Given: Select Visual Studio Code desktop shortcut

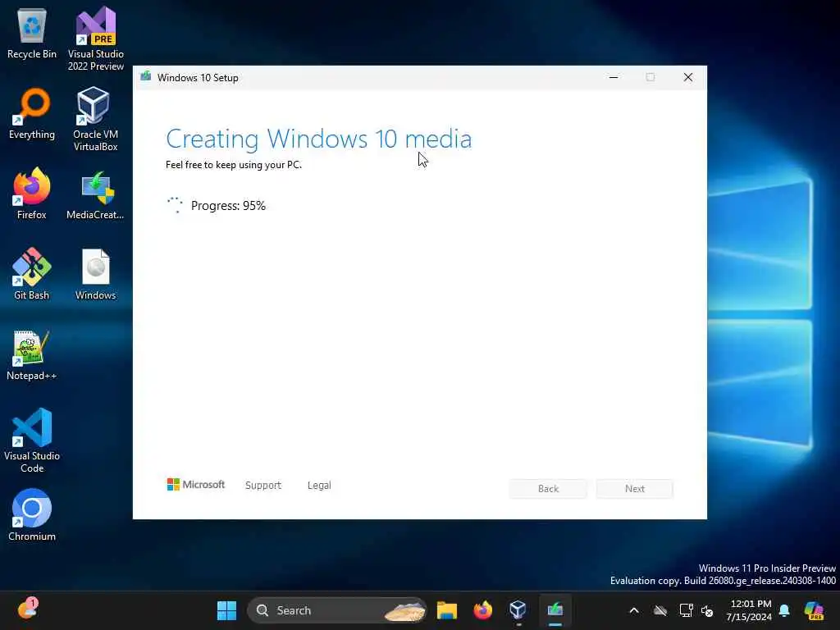Looking at the screenshot, I should (32, 441).
